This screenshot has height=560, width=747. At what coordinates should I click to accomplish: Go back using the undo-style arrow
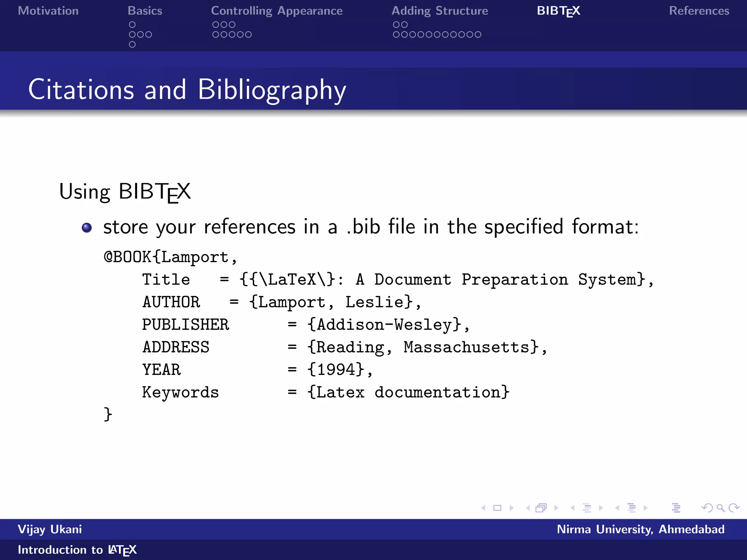tap(707, 508)
